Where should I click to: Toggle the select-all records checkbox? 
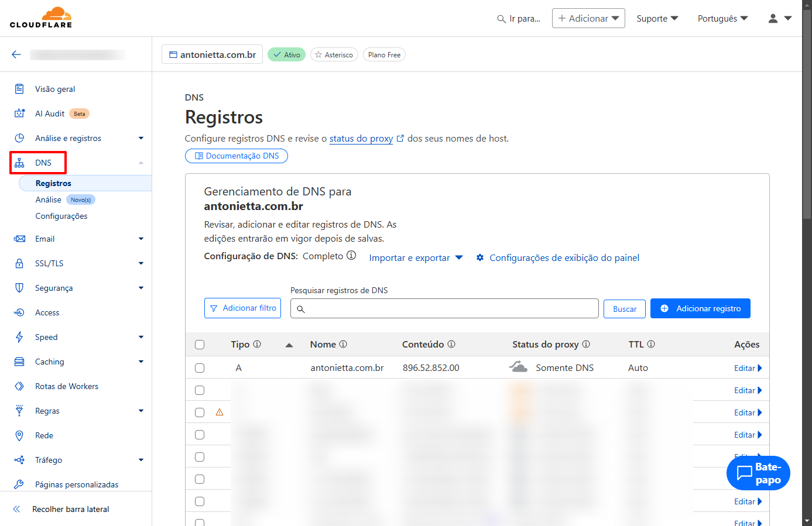pos(200,345)
